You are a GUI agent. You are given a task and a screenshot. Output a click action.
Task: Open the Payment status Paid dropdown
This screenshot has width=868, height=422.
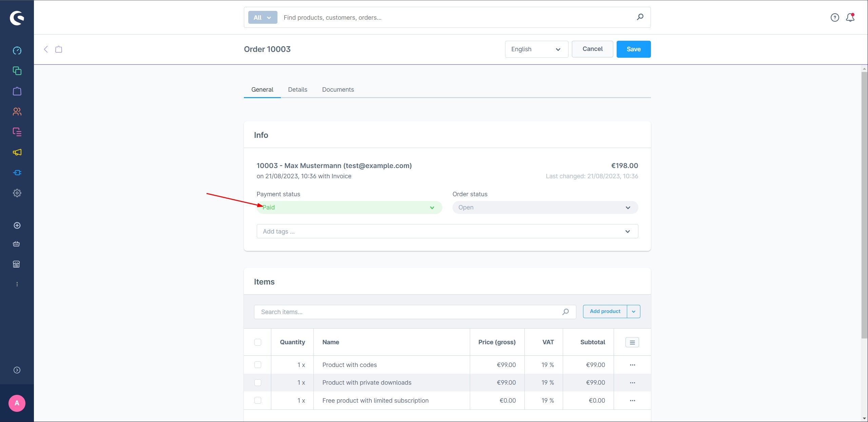tap(349, 207)
